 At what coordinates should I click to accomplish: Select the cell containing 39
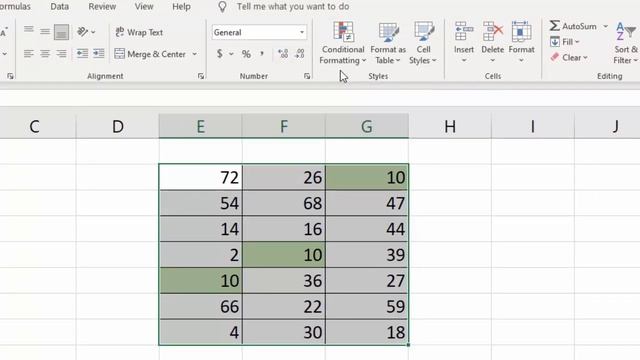[367, 255]
